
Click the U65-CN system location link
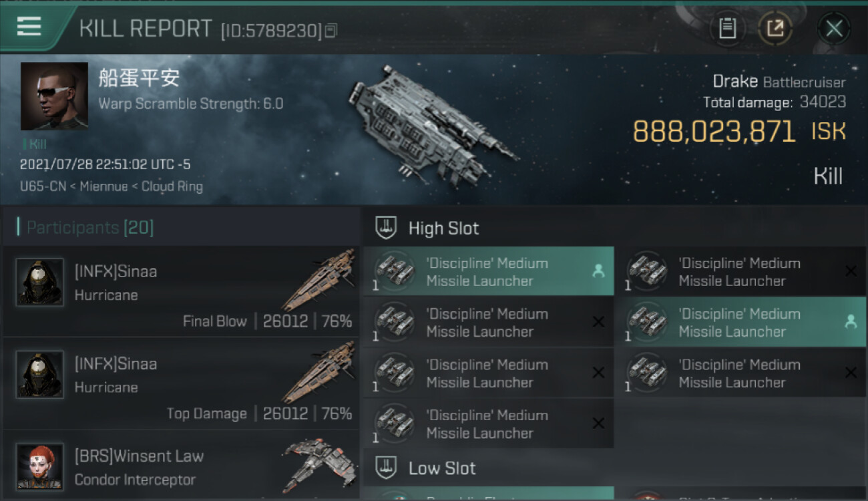point(43,186)
